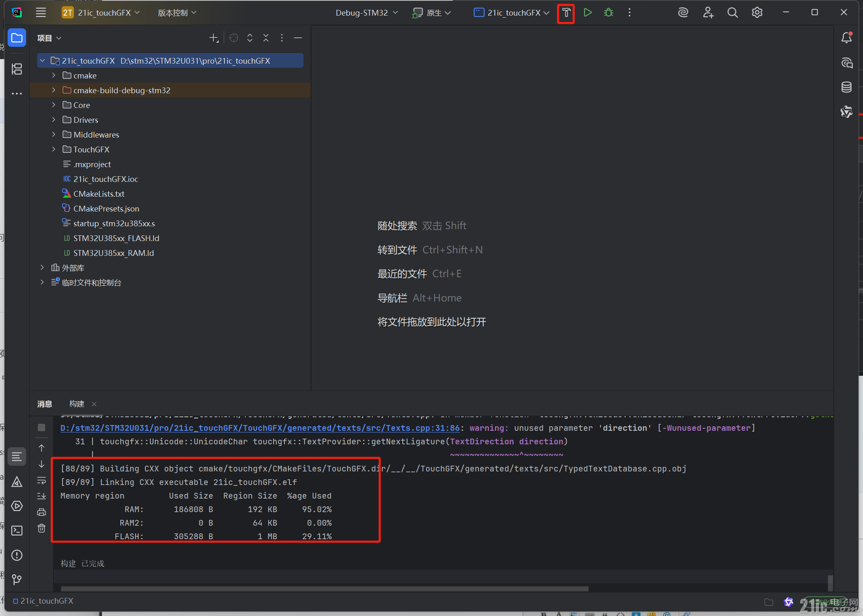The image size is (863, 616).
Task: Open notifications bell
Action: 847,38
